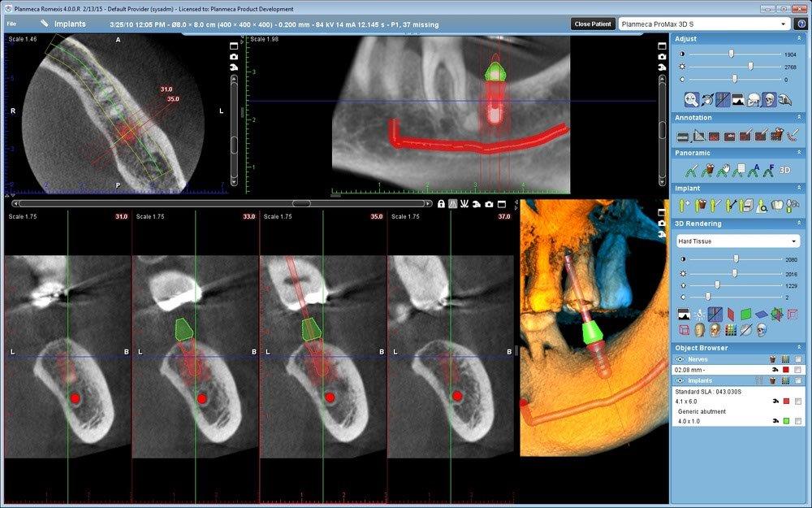The height and width of the screenshot is (508, 812).
Task: Click the draw nerve canal annotation tool
Action: tap(793, 136)
